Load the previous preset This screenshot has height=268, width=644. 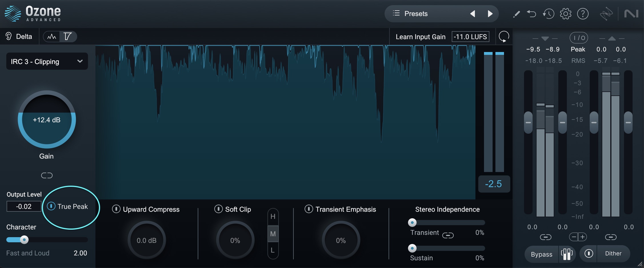(x=473, y=14)
